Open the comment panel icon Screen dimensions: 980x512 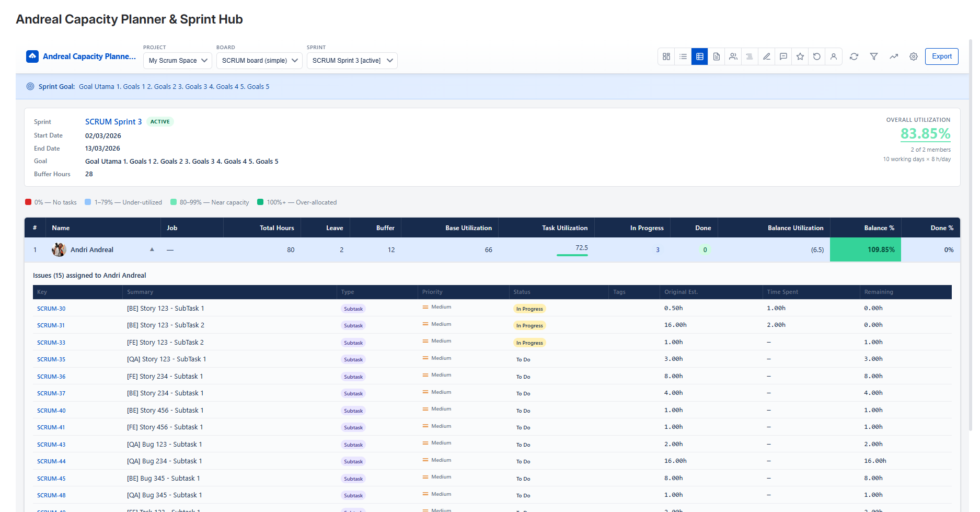click(783, 56)
